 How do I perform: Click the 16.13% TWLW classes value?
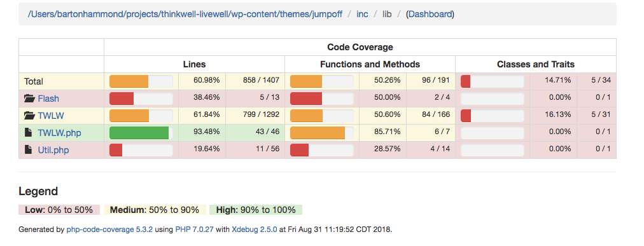557,115
